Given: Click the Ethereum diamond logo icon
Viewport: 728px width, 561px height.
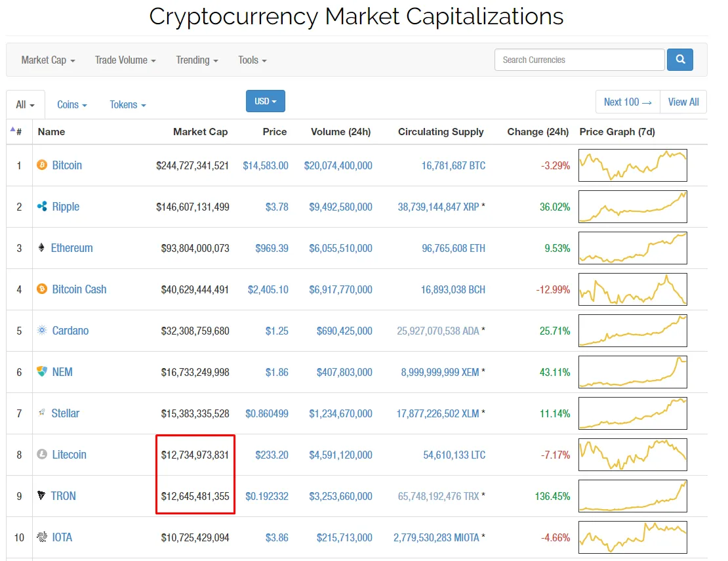Looking at the screenshot, I should 41,247.
